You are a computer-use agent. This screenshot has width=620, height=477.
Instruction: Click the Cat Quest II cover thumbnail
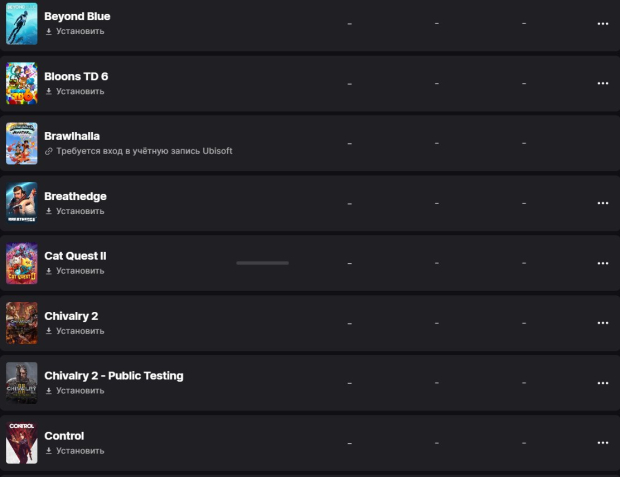coord(22,263)
